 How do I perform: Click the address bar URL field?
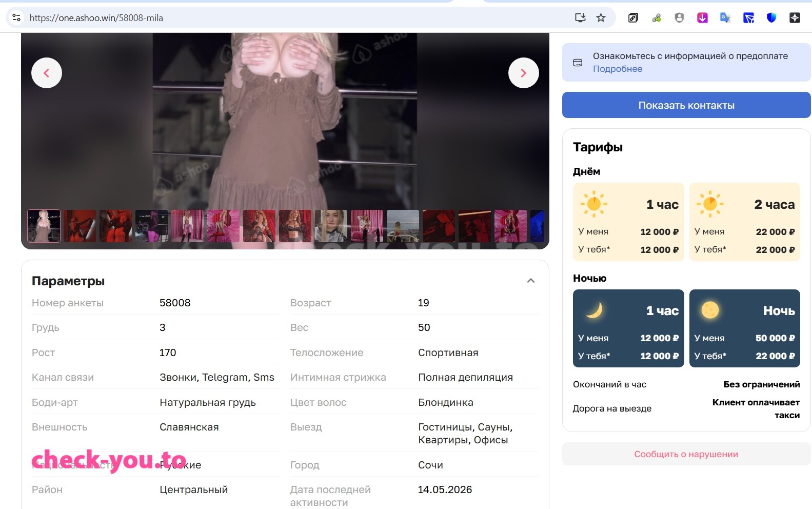[298, 18]
